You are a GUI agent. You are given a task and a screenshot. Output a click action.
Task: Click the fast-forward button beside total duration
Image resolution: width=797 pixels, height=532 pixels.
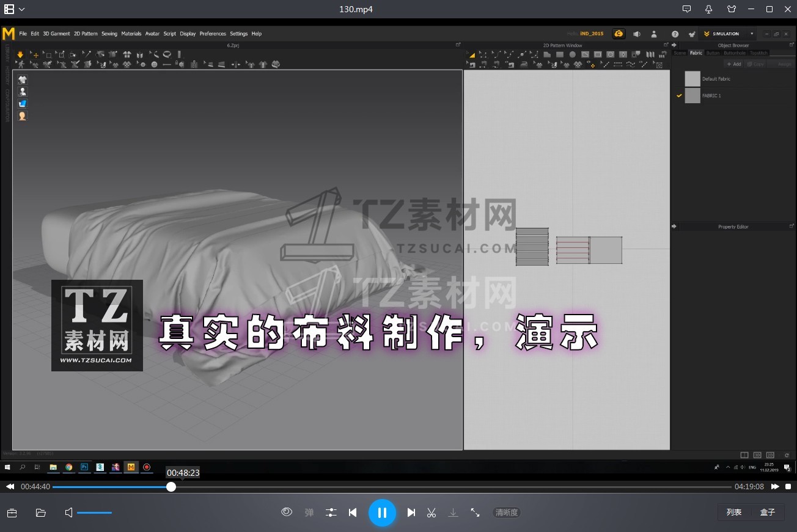coord(775,487)
